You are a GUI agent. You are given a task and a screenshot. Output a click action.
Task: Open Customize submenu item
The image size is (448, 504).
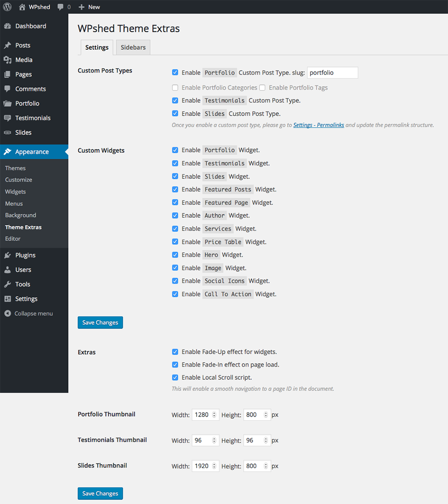pos(19,180)
